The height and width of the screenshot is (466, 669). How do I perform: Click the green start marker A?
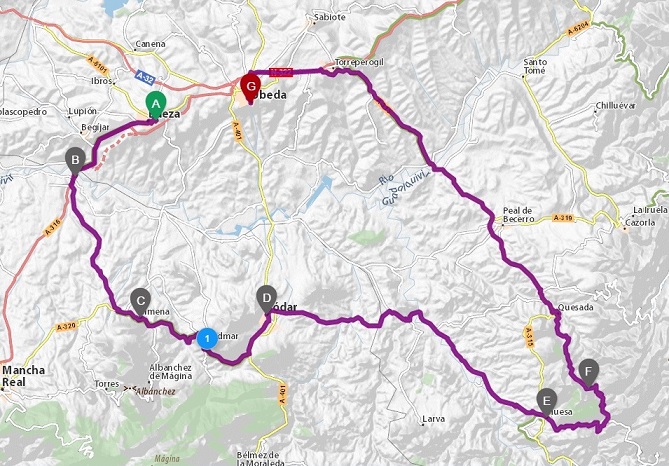coord(156,105)
